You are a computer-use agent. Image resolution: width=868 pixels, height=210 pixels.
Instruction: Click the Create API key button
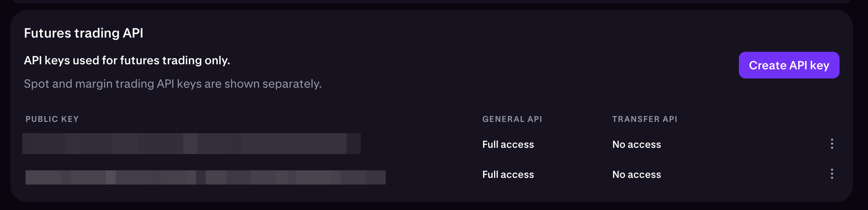point(789,65)
